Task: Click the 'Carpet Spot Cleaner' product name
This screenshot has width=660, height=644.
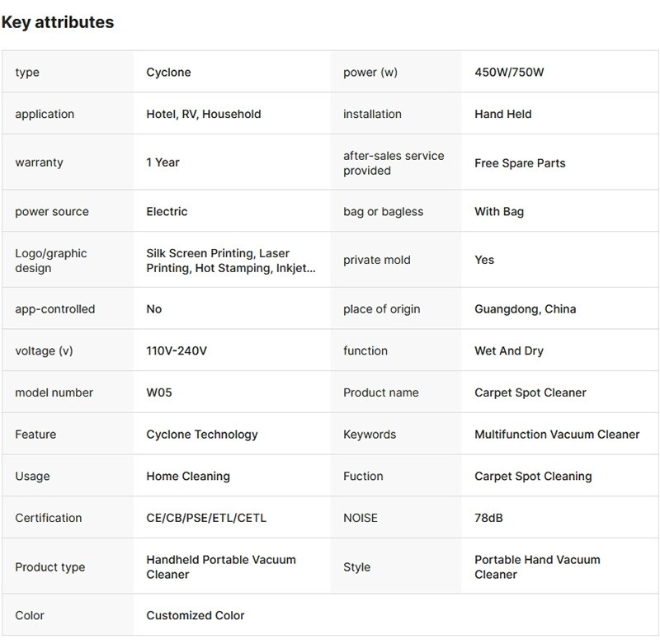Action: (530, 393)
